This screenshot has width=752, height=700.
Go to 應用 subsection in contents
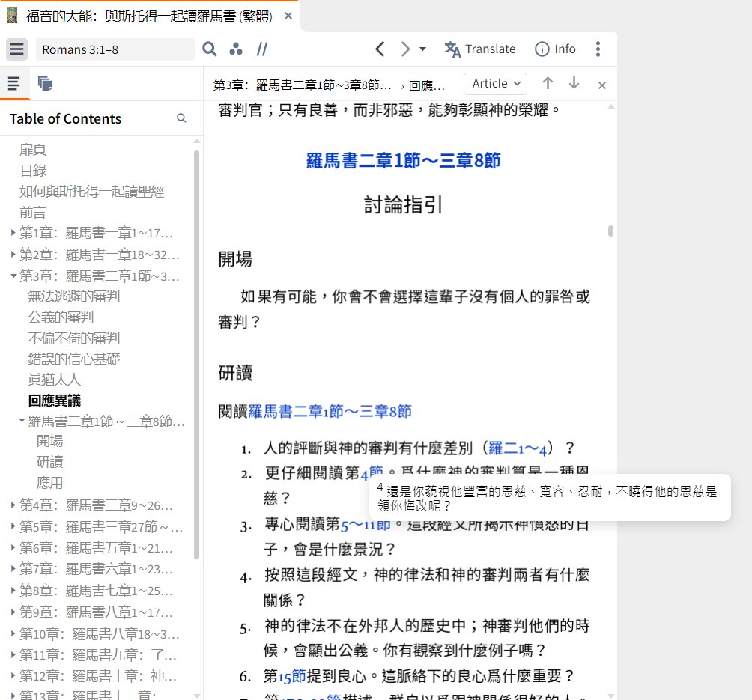click(x=50, y=483)
